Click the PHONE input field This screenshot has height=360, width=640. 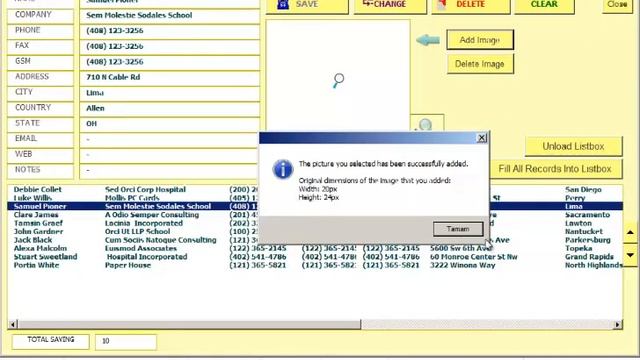pyautogui.click(x=170, y=31)
